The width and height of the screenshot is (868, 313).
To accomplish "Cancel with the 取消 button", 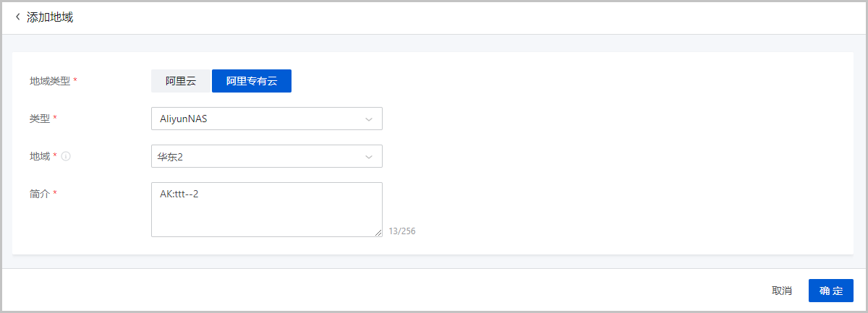I will 782,291.
